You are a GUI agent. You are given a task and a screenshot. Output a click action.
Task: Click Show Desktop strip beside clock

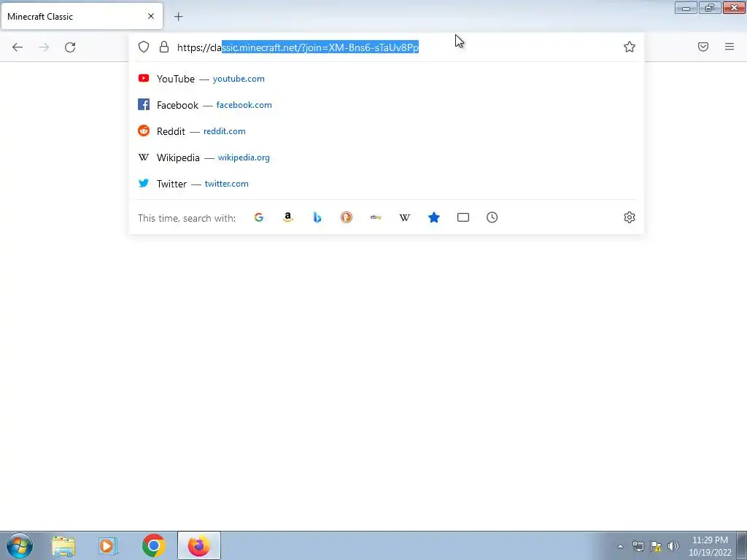[x=742, y=546]
